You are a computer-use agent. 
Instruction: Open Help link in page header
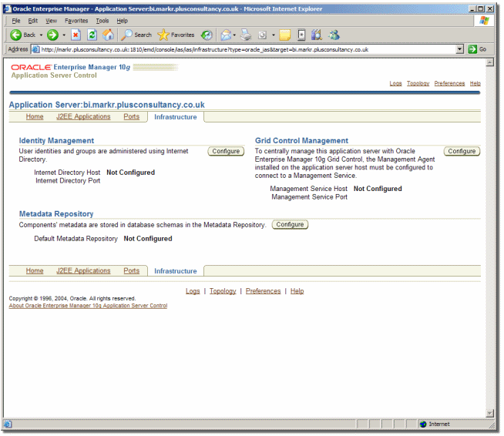coord(475,83)
